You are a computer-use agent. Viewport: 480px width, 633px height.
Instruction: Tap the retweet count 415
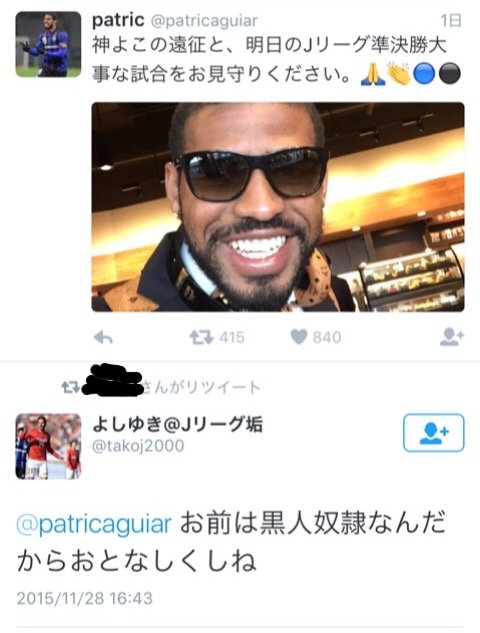coord(232,337)
